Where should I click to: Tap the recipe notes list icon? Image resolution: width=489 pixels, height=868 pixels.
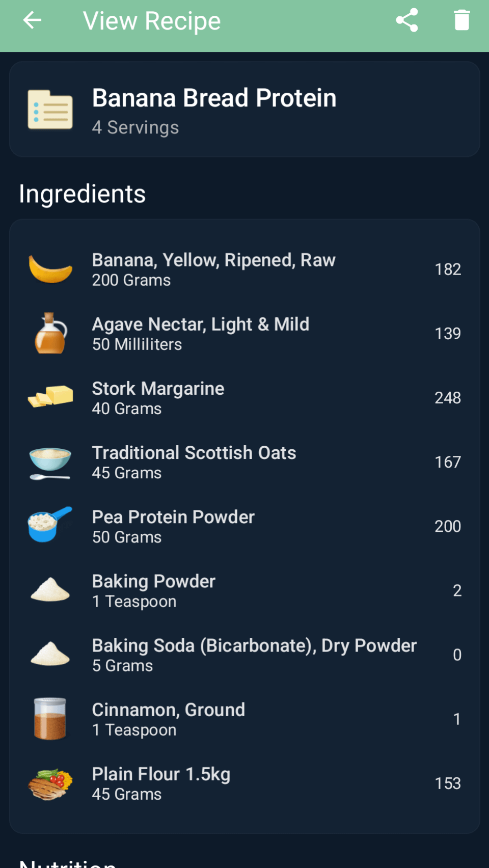[50, 110]
